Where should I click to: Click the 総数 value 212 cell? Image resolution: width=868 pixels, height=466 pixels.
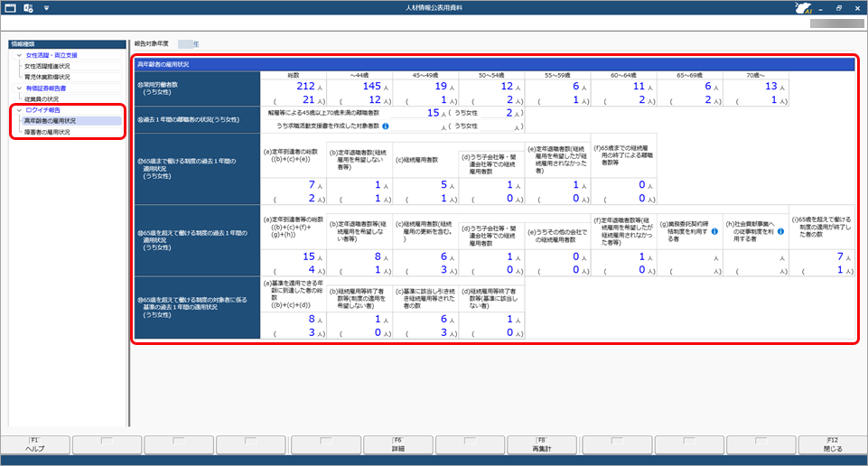294,87
